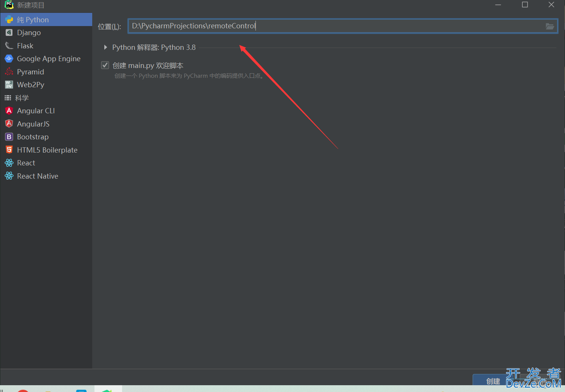This screenshot has width=565, height=392.
Task: Choose Angular CLI project type
Action: click(46, 111)
